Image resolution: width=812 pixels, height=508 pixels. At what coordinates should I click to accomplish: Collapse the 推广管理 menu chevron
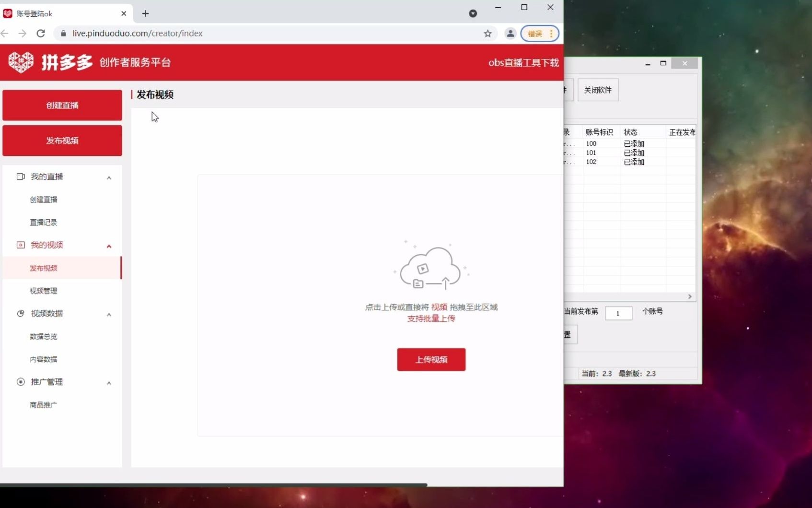[109, 383]
